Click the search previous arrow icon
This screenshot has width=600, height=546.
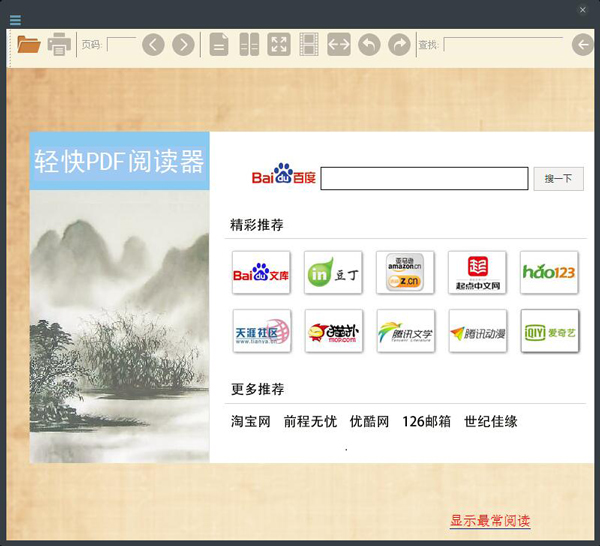[x=583, y=45]
